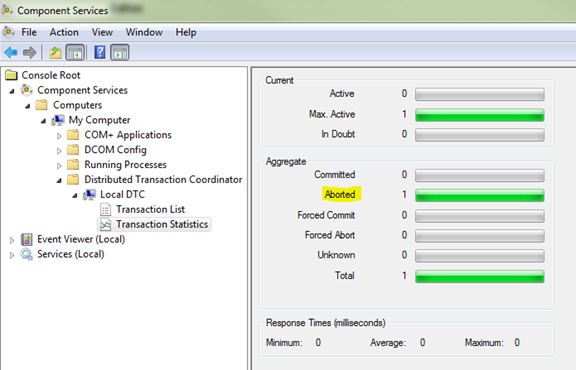Image resolution: width=576 pixels, height=370 pixels.
Task: Select Event Viewer (Local) label
Action: [x=81, y=239]
